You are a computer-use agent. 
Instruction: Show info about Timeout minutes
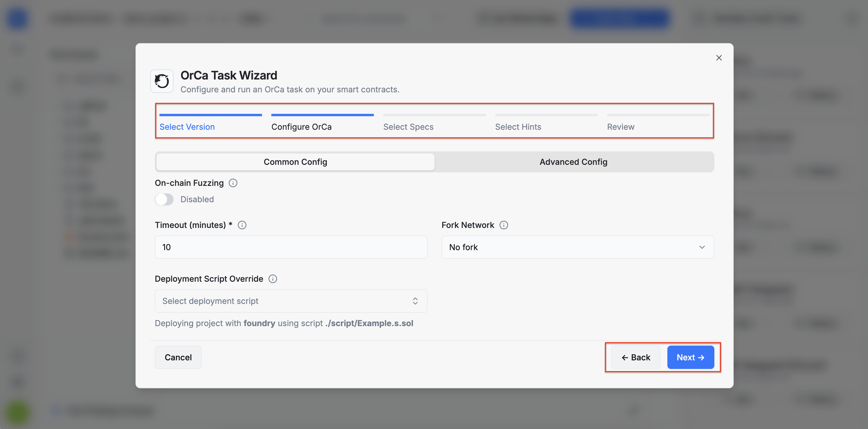242,225
